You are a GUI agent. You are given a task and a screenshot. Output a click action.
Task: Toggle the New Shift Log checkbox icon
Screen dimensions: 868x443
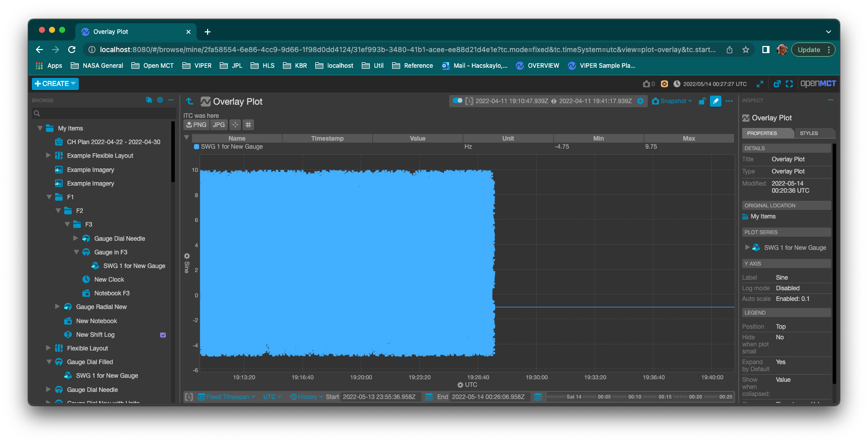click(x=163, y=335)
